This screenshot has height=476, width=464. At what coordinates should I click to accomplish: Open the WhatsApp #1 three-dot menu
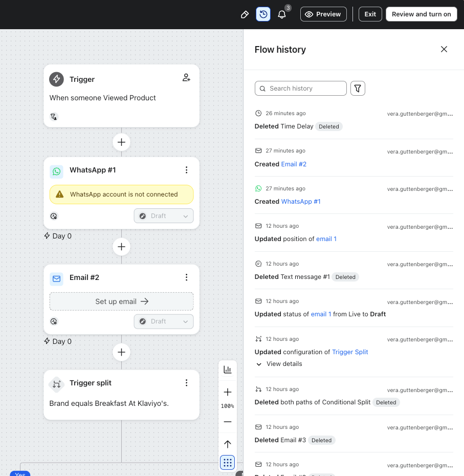[187, 170]
